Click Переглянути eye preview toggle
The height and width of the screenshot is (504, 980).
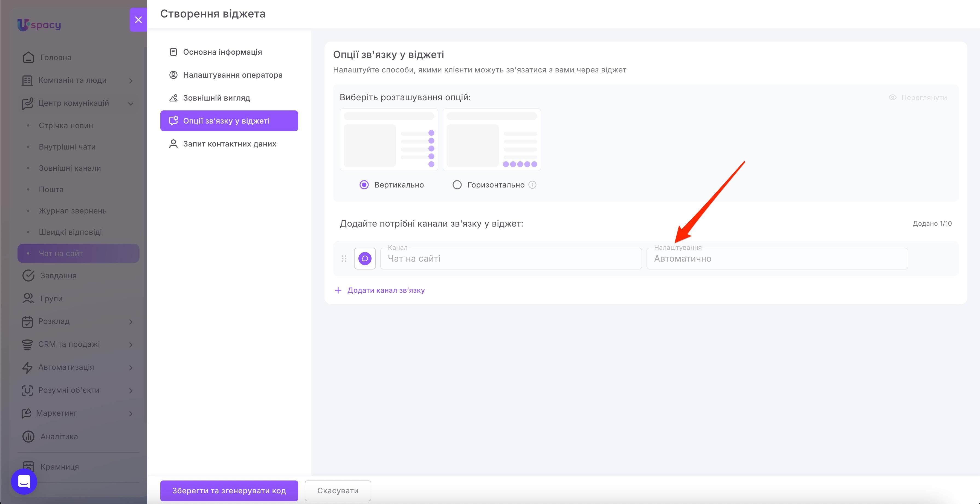pyautogui.click(x=918, y=98)
